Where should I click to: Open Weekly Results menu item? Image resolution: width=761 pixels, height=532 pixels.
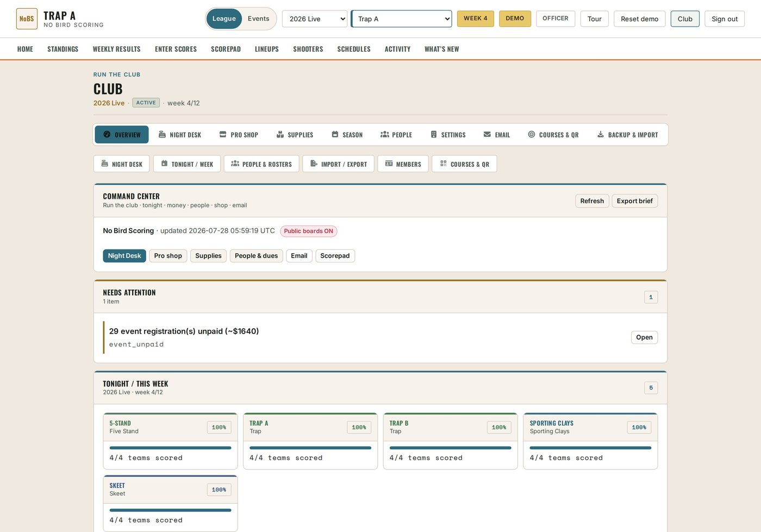116,49
